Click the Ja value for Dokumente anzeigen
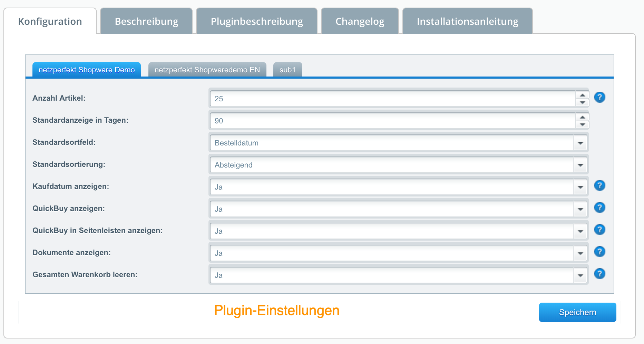Image resolution: width=644 pixels, height=344 pixels. 218,253
